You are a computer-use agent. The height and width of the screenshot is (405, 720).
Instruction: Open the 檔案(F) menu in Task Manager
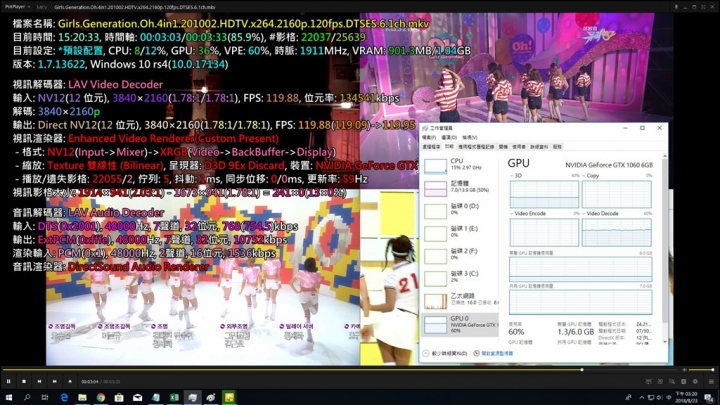pyautogui.click(x=429, y=137)
